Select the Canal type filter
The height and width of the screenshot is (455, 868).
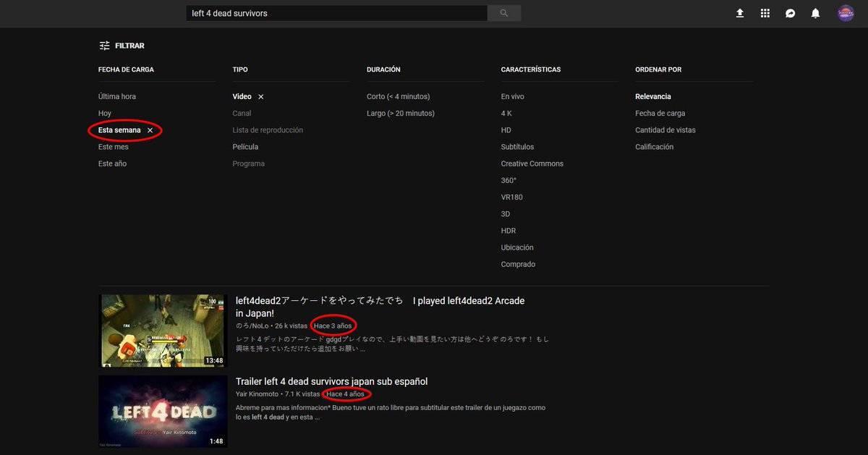pyautogui.click(x=242, y=114)
